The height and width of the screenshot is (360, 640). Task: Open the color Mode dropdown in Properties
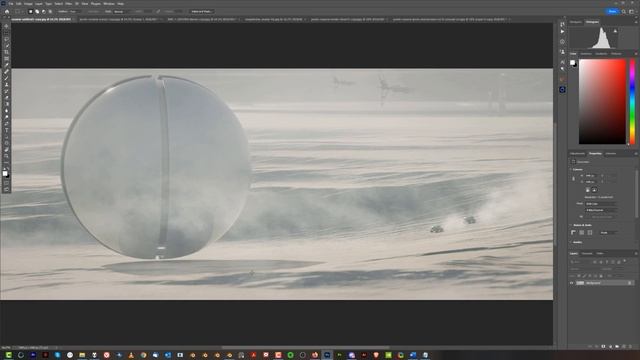tap(601, 204)
